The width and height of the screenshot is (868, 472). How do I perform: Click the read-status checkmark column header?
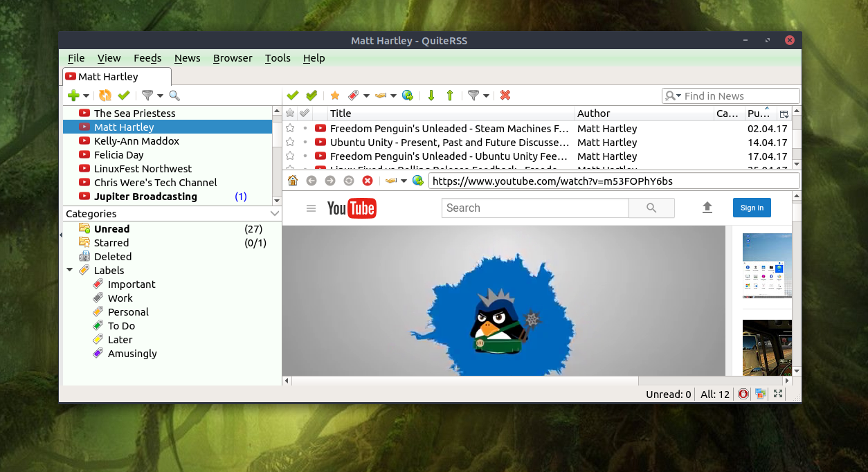(x=305, y=114)
